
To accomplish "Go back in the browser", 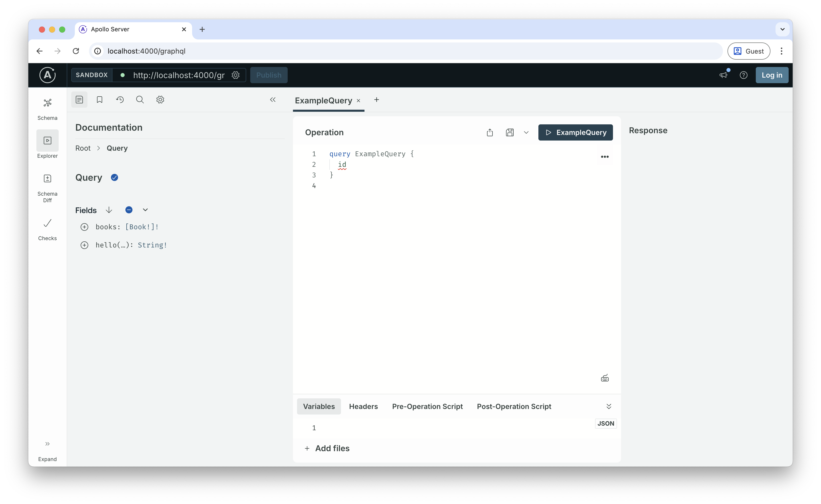I will [x=39, y=51].
